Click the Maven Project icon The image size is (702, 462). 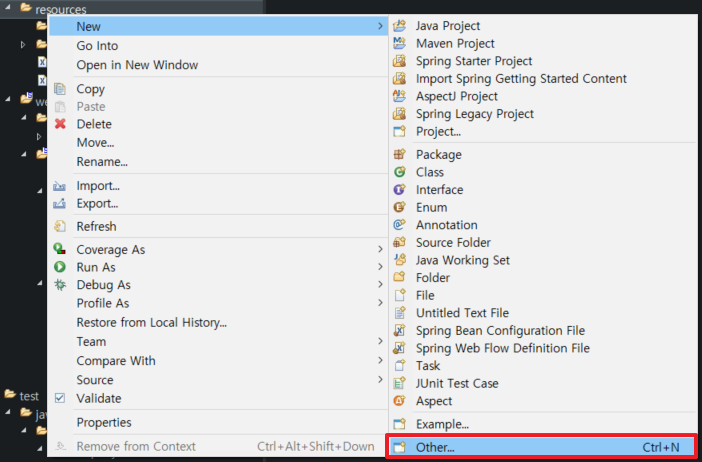click(399, 43)
